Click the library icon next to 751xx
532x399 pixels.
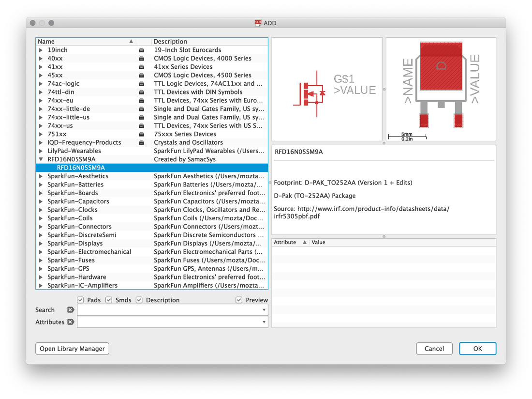point(141,134)
